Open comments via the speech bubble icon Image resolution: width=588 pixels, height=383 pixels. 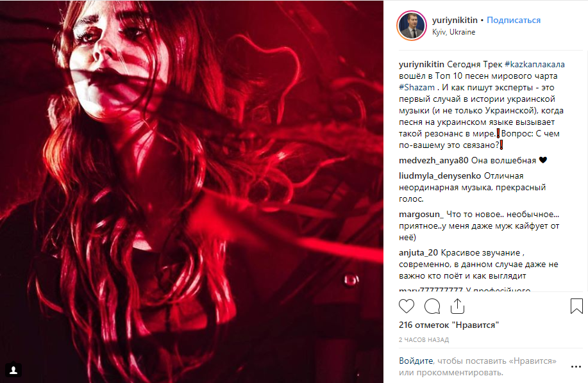[x=432, y=306]
